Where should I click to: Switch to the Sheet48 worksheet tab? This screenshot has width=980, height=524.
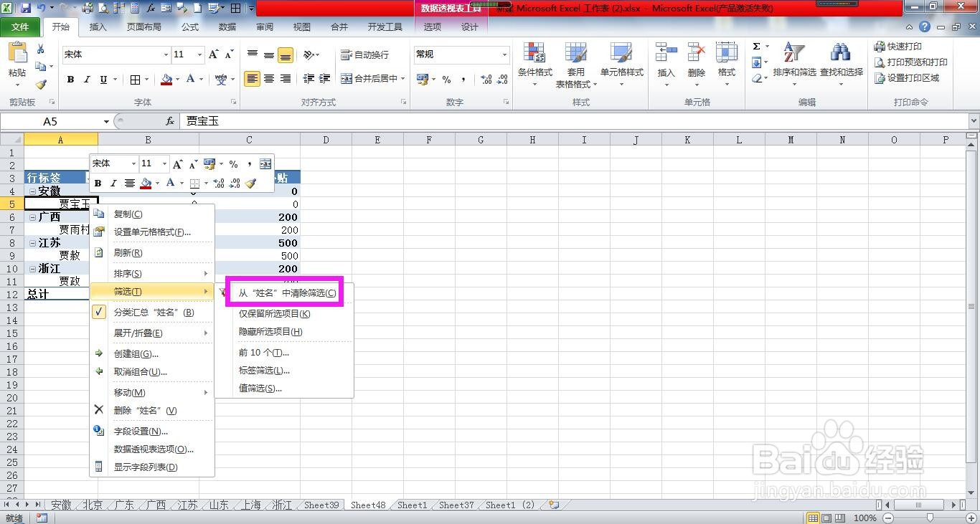[368, 505]
